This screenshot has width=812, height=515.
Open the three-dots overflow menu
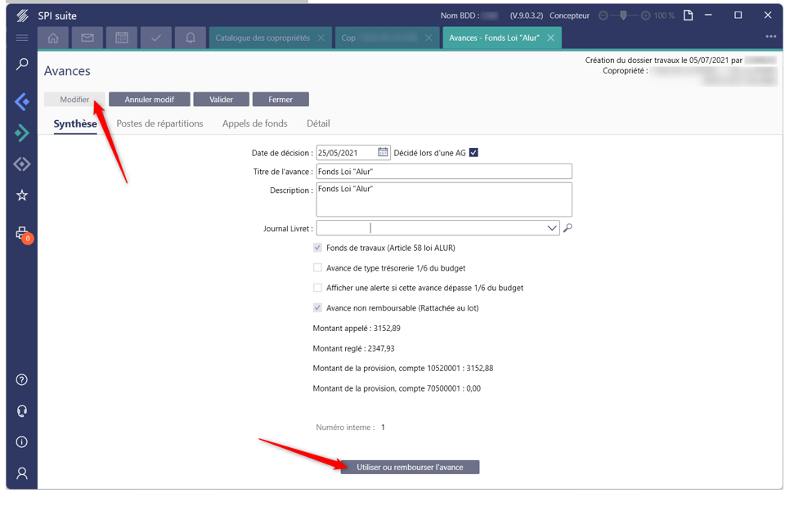pos(770,37)
